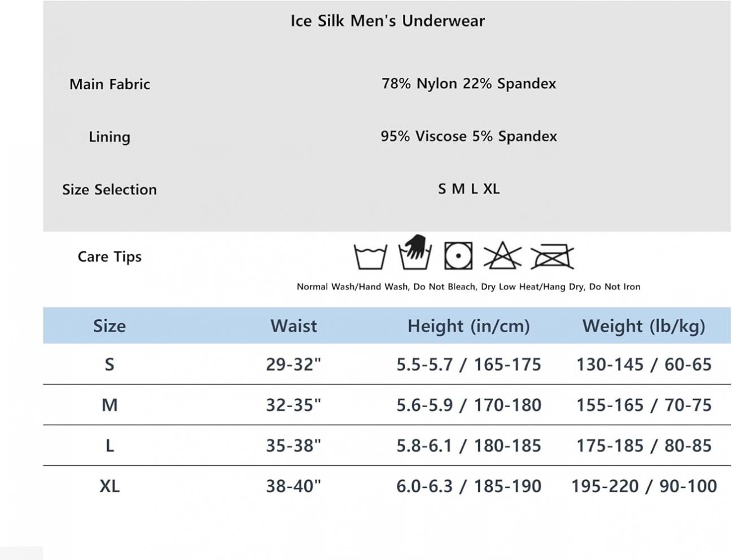Click the Ice Silk Men's Underwear title
Image resolution: width=732 pixels, height=560 pixels.
click(x=388, y=21)
